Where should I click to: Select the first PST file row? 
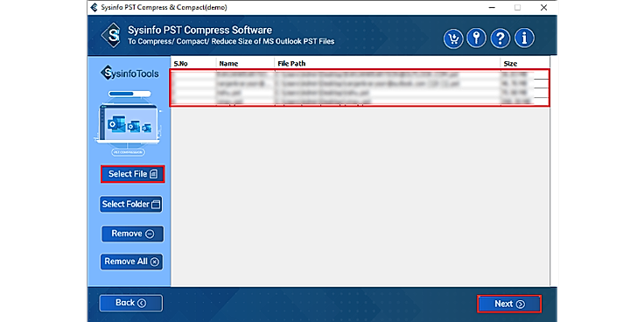tap(360, 74)
